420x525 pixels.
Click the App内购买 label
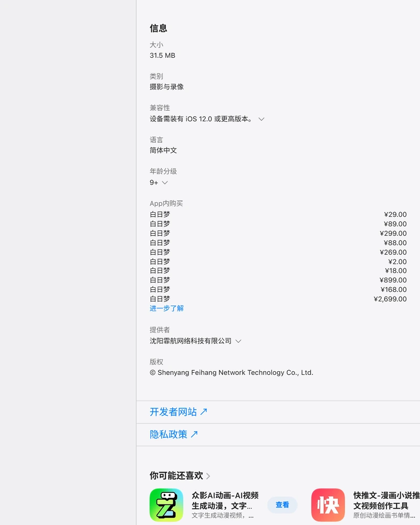(x=166, y=204)
